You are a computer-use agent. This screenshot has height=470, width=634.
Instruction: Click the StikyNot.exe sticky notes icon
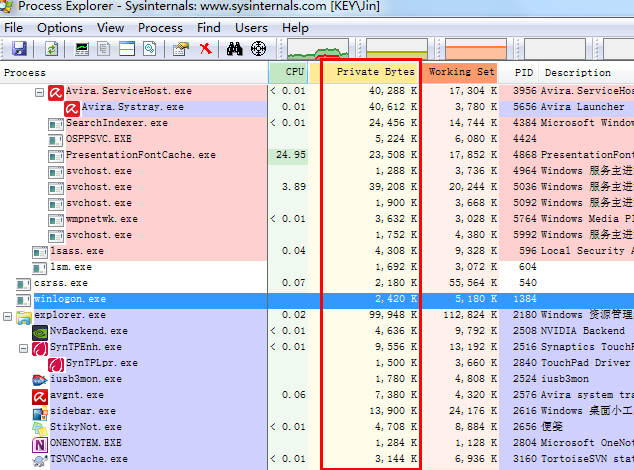point(40,428)
